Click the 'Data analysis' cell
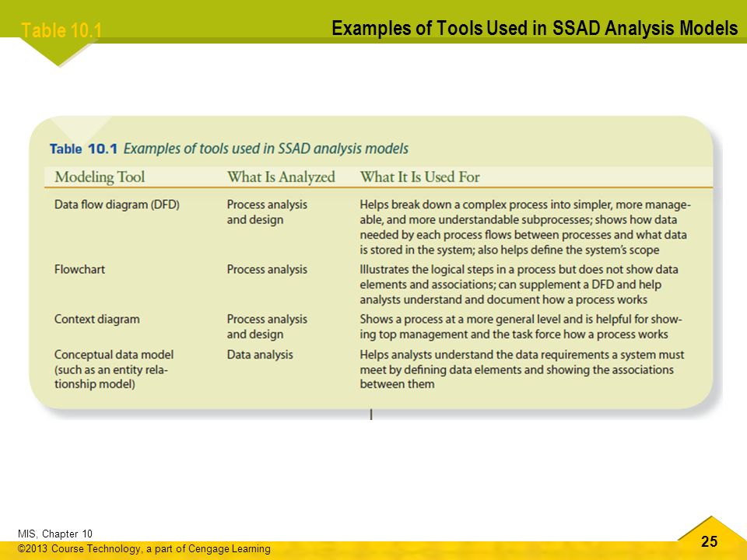This screenshot has height=560, width=747. [260, 355]
